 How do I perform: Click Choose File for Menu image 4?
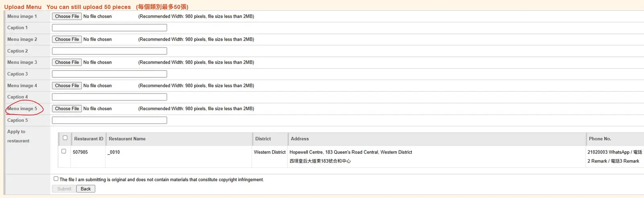[x=67, y=86]
